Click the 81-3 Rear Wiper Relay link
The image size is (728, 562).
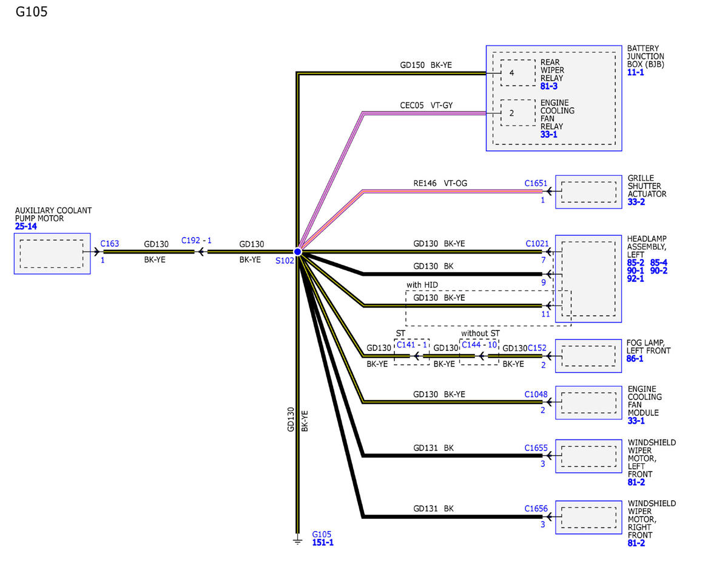[x=549, y=87]
